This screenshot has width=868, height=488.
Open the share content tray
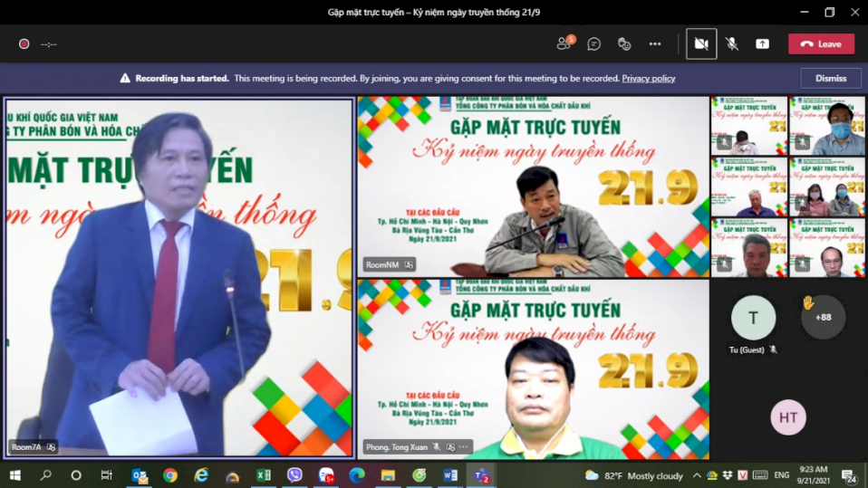pos(762,43)
